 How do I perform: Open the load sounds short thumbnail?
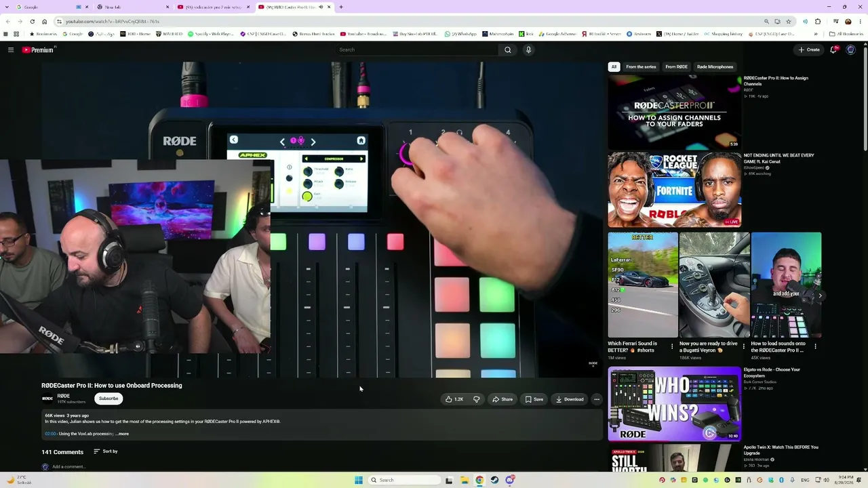(x=786, y=285)
